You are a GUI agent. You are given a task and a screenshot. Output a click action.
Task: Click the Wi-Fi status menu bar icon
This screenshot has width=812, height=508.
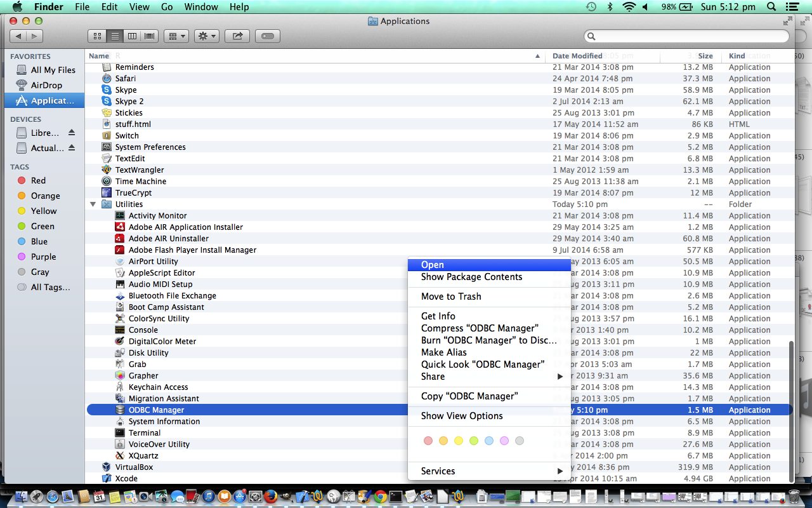pos(629,7)
